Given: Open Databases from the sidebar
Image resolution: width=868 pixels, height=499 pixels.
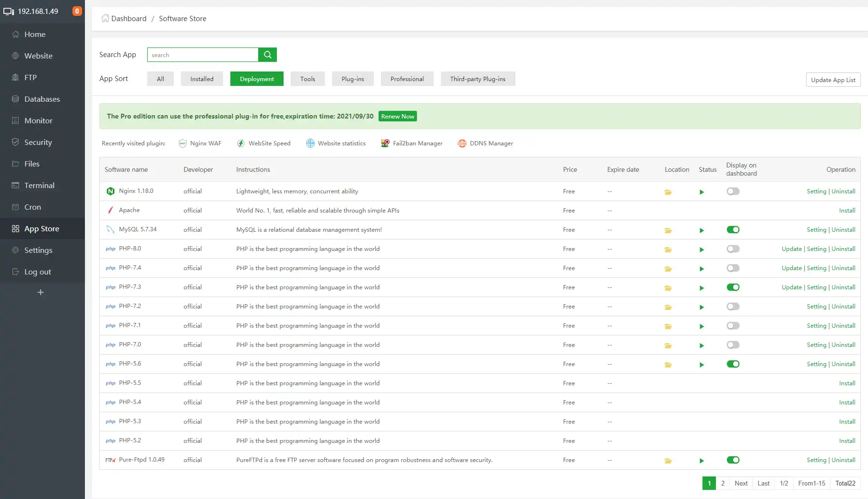Looking at the screenshot, I should [42, 99].
